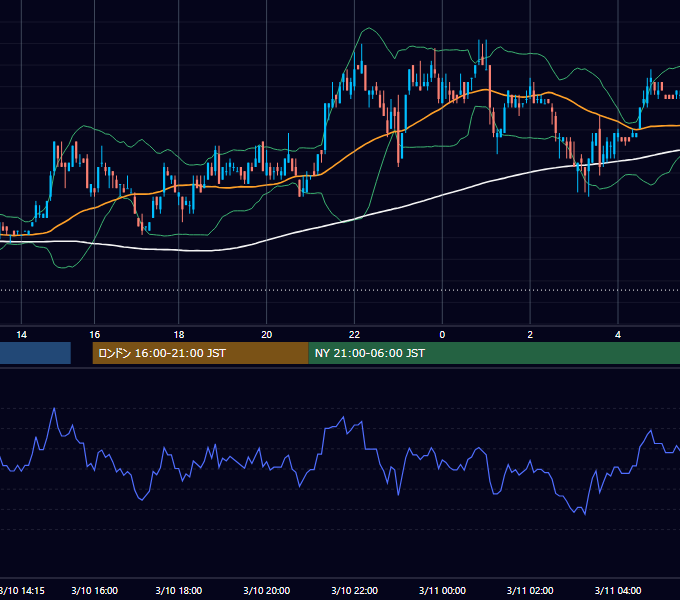680x600 pixels.
Task: Click the 3/10 14:15 time label
Action: coord(22,590)
